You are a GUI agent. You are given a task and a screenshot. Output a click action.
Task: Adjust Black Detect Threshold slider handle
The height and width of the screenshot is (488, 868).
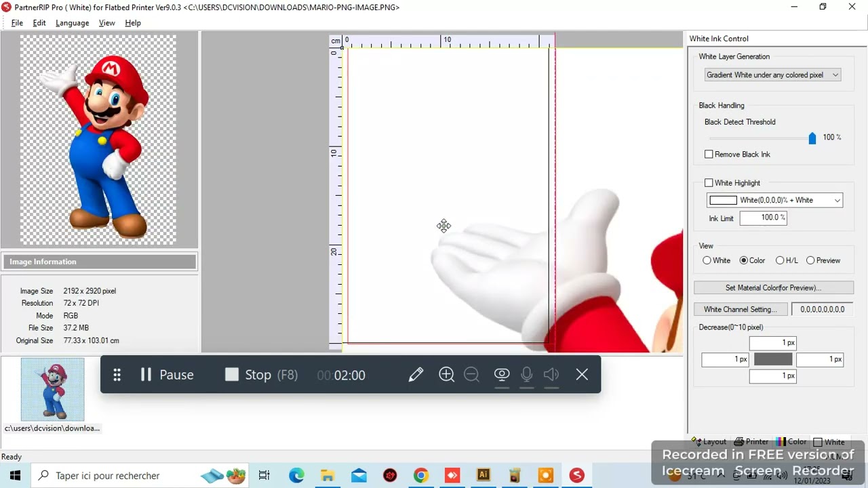coord(812,138)
